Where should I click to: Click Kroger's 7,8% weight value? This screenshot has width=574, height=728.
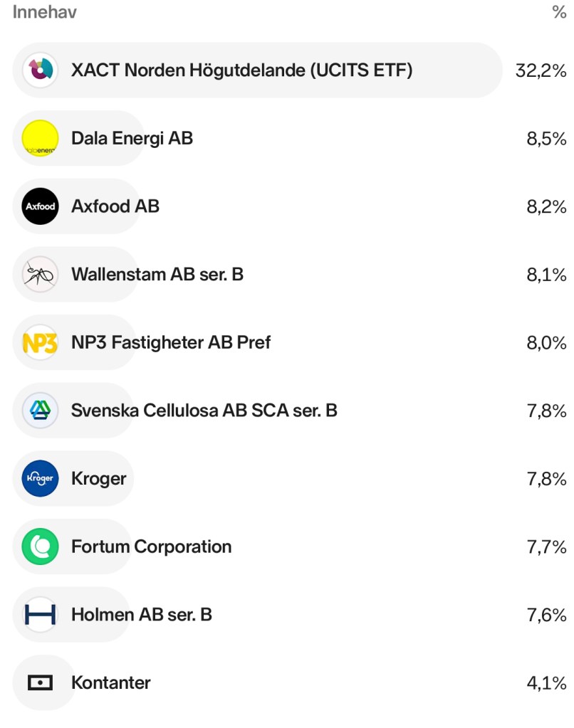click(x=546, y=479)
